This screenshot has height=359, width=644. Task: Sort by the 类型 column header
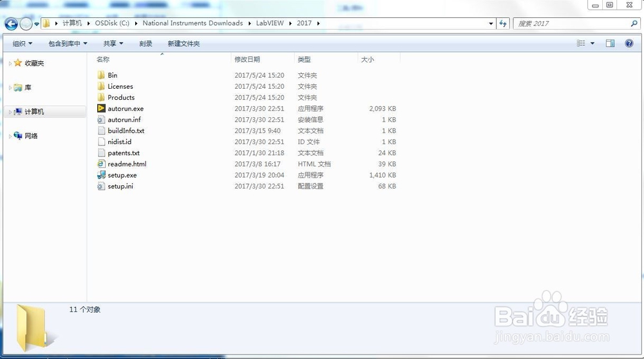tap(305, 59)
